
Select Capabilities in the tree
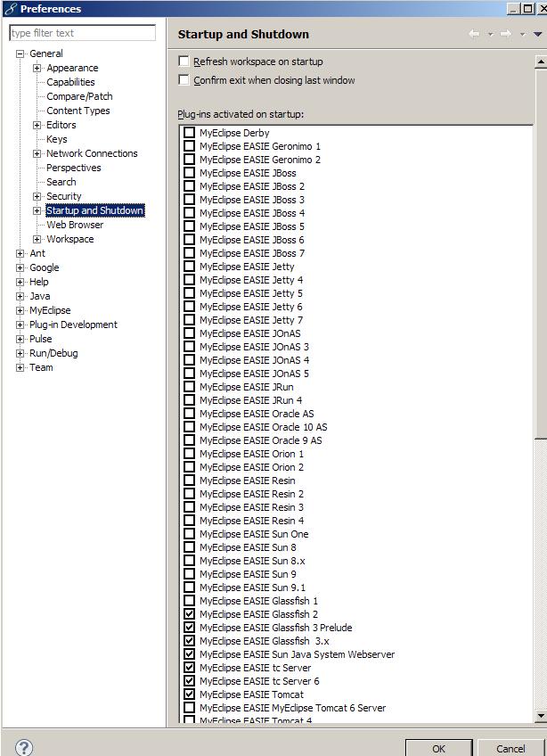[70, 82]
